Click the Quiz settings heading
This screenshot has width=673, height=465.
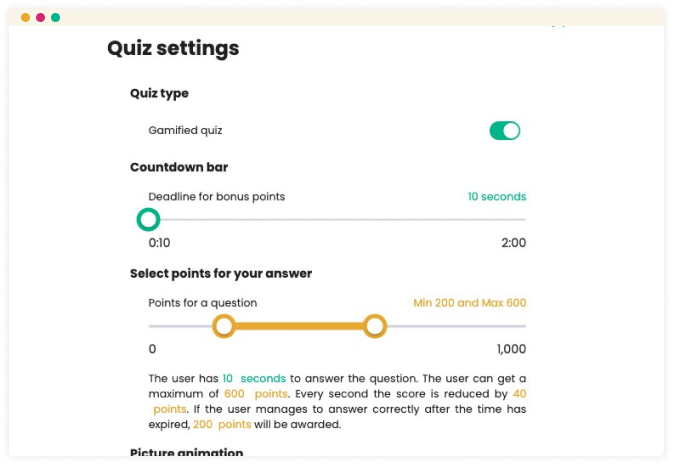[173, 48]
